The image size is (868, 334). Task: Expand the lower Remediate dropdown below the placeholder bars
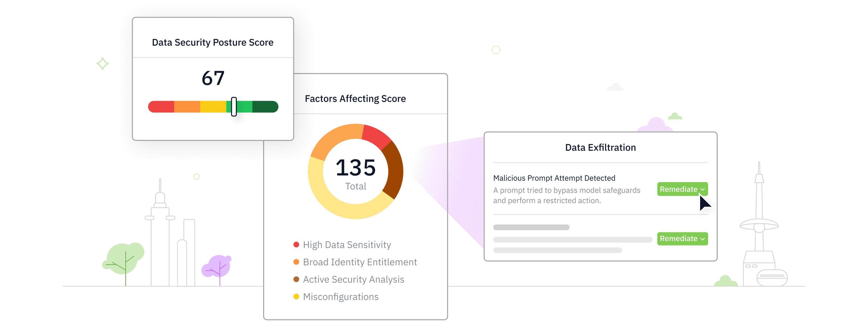682,239
